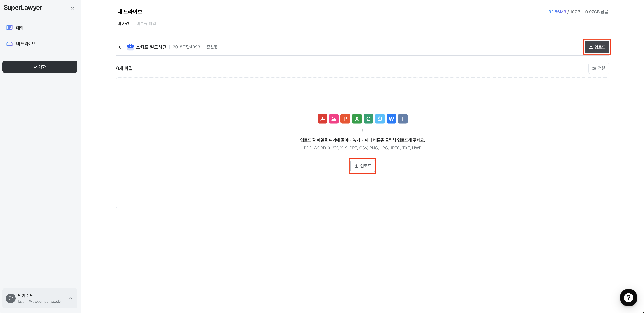This screenshot has width=644, height=313.
Task: Open the 정렬 sort dropdown
Action: pyautogui.click(x=598, y=68)
